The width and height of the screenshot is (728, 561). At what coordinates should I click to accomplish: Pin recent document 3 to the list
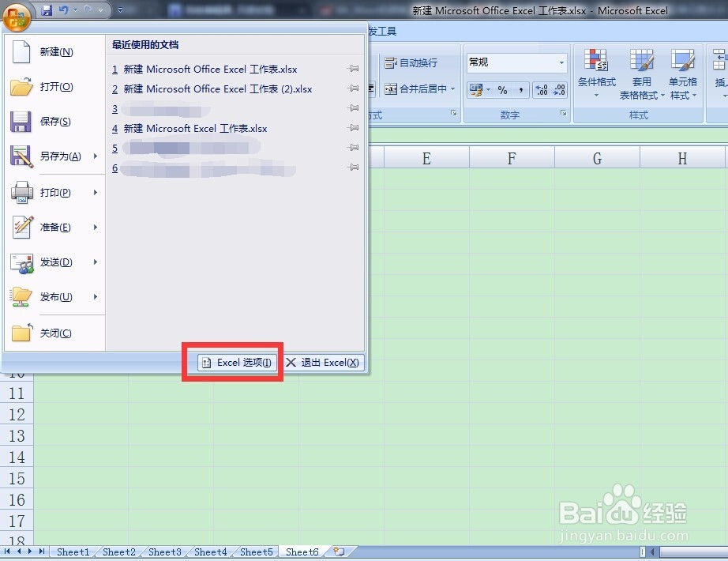coord(353,108)
